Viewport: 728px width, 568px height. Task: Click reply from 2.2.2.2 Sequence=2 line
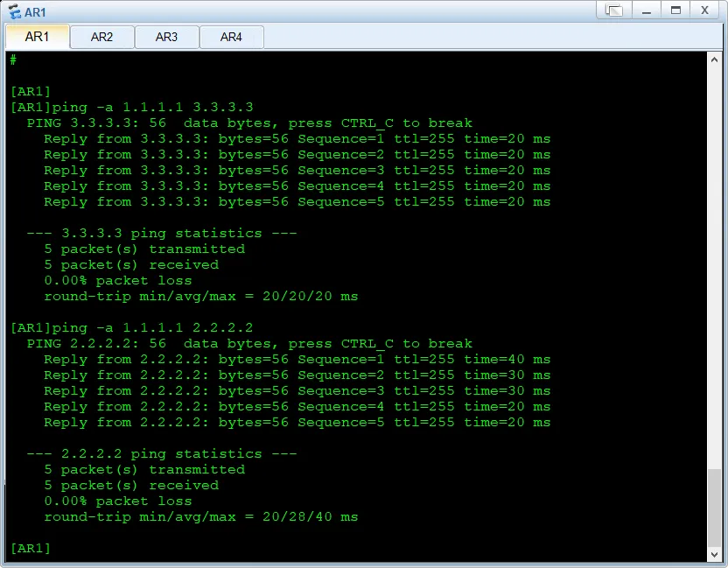pos(297,375)
